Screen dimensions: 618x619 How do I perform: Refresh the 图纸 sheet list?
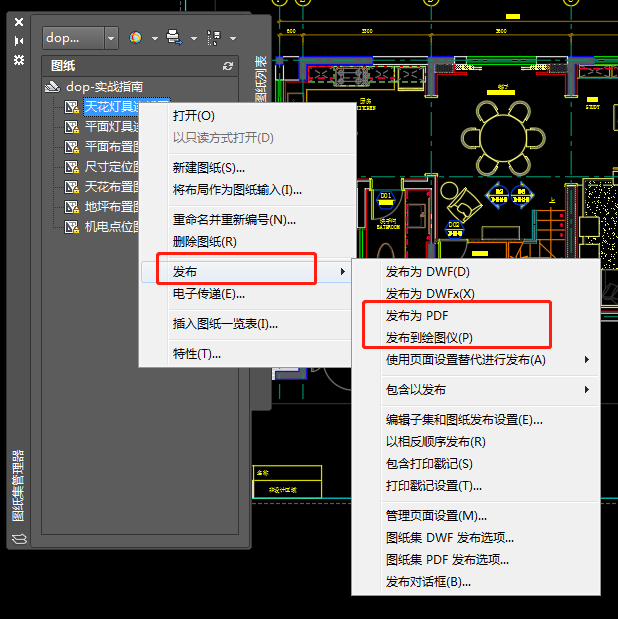coord(228,66)
